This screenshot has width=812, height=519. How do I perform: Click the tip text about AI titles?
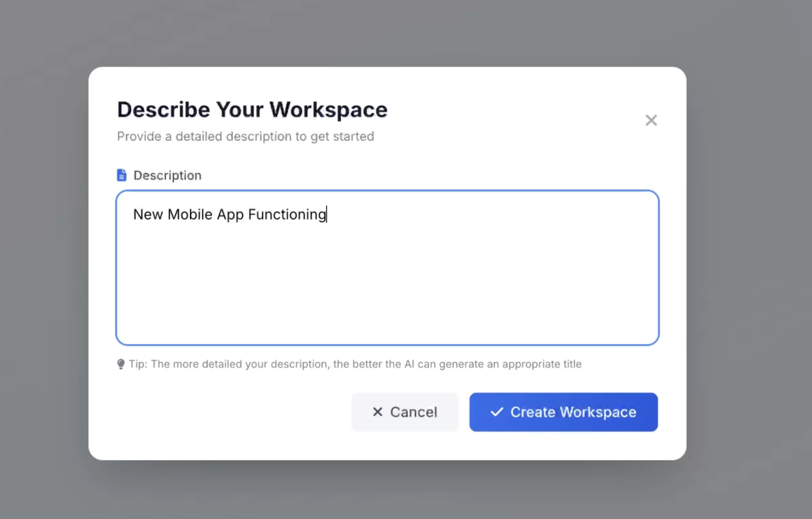tap(355, 364)
